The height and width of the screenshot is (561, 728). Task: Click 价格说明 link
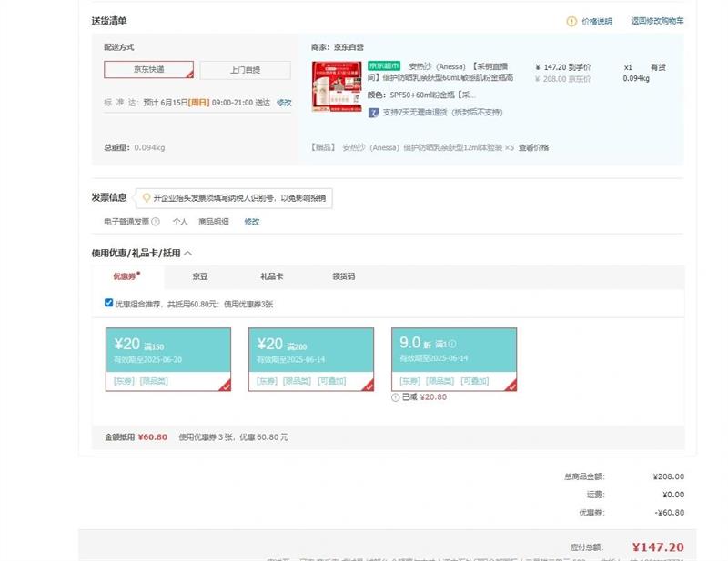(x=597, y=21)
